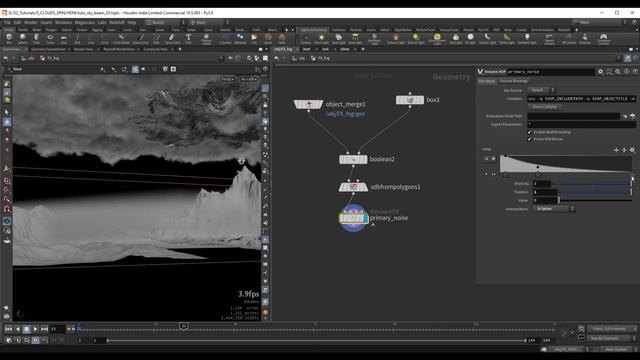The image size is (640, 360).
Task: Open the Labs menu
Action: [x=102, y=22]
